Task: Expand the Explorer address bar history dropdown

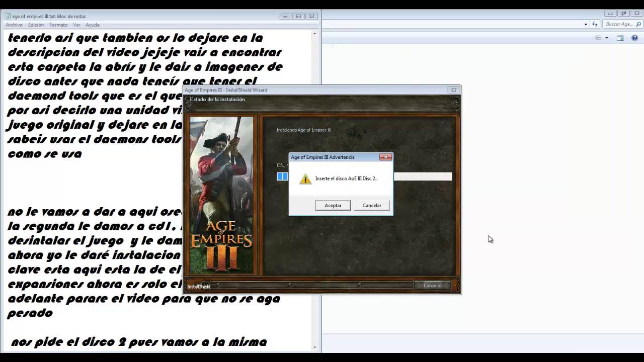Action: 586,24
